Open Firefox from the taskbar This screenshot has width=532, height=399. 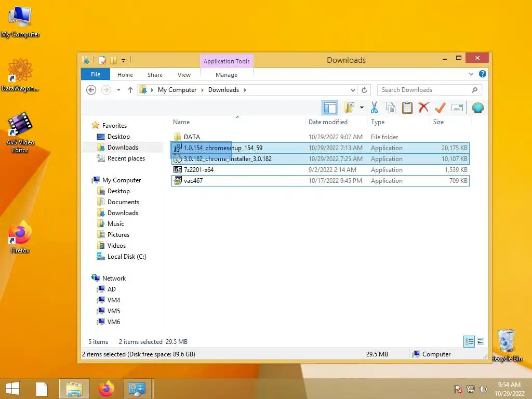106,389
